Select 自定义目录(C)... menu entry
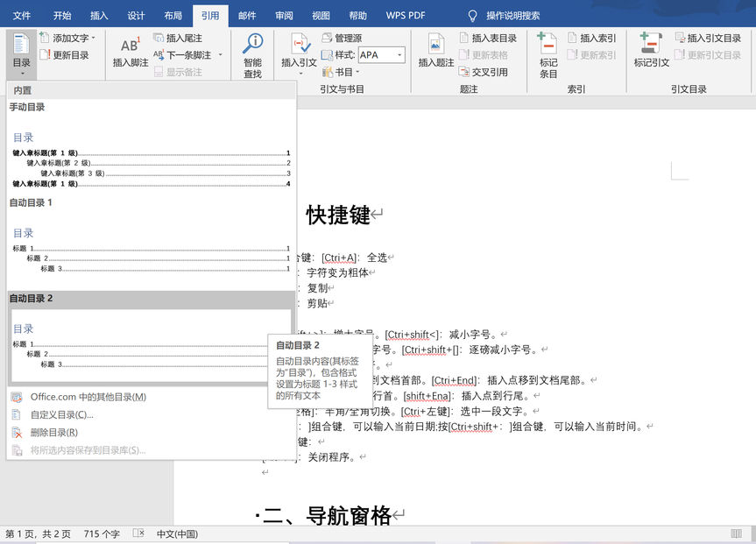Viewport: 756px width, 544px height. pyautogui.click(x=61, y=414)
